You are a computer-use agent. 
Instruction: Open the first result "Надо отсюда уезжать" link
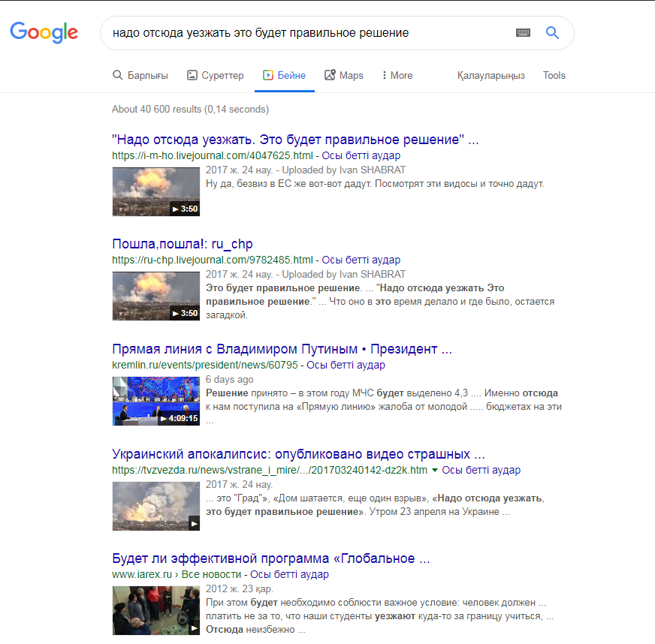(x=294, y=140)
